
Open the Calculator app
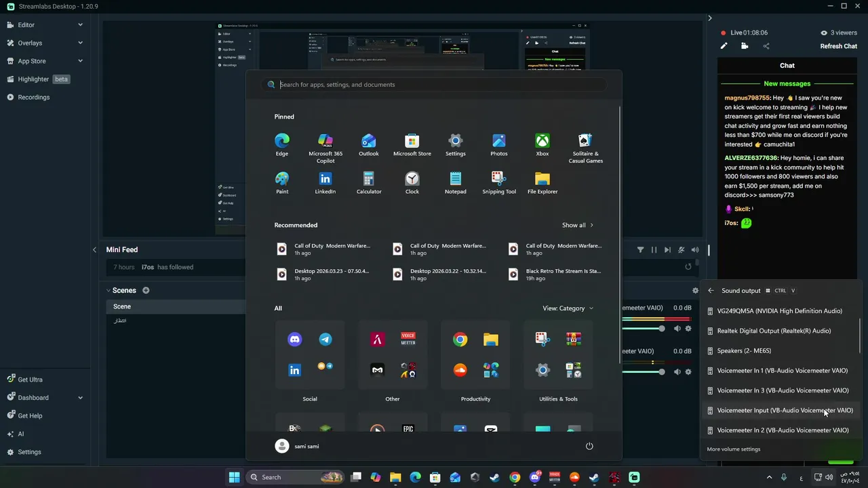point(369,183)
